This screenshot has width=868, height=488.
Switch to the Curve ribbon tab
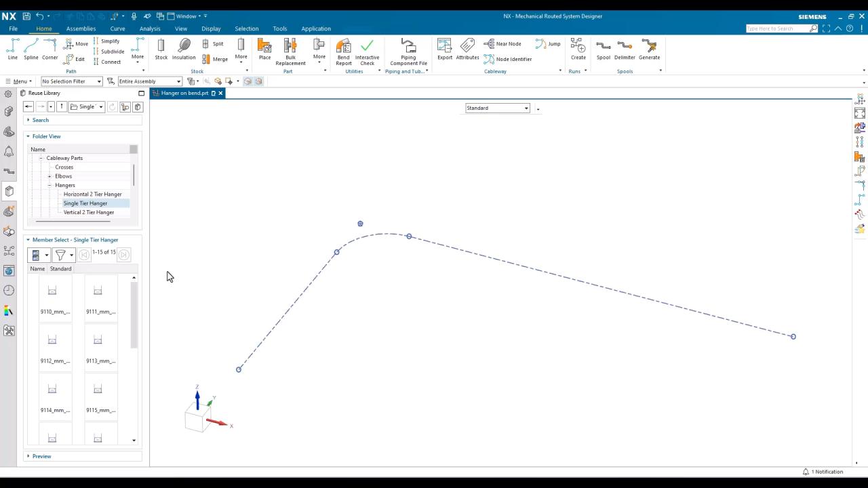(117, 28)
